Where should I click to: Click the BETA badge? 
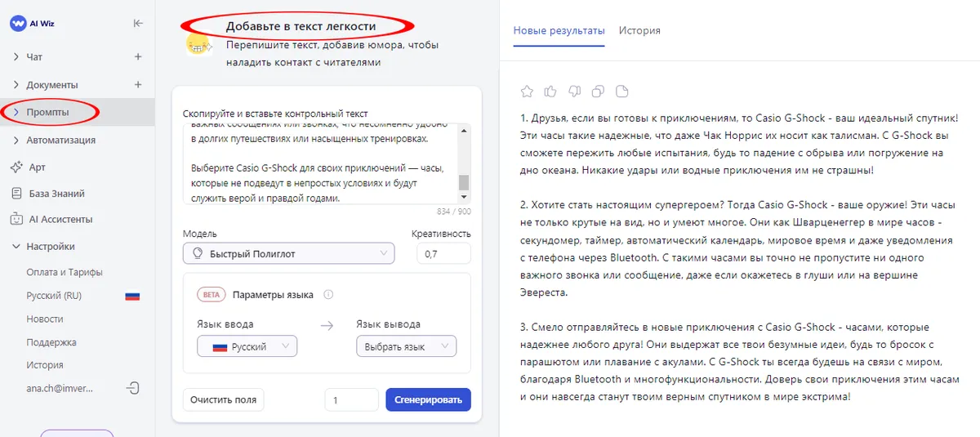[x=212, y=295]
